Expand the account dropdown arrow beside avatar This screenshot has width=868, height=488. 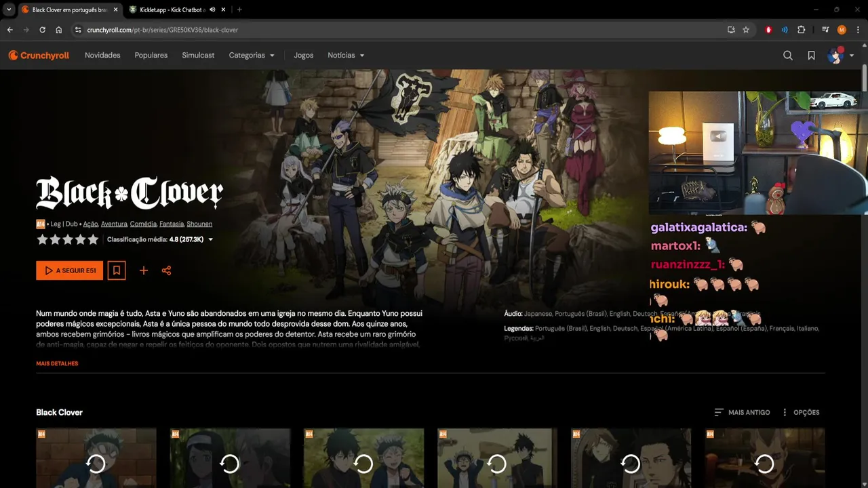point(852,56)
